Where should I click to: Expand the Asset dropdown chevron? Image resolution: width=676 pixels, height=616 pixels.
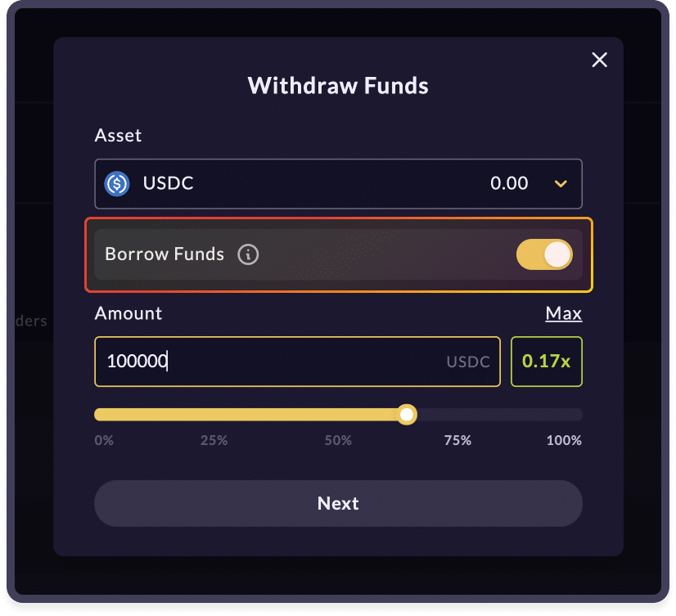[x=561, y=184]
